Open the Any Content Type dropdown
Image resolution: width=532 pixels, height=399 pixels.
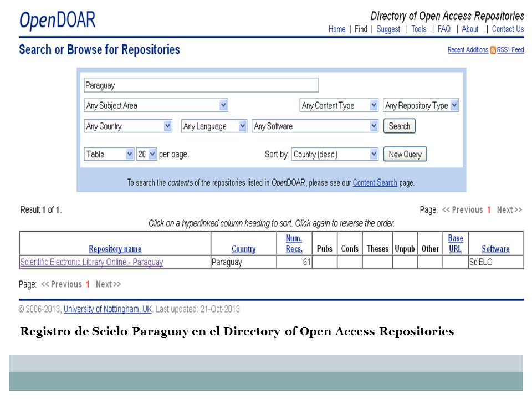[x=339, y=105]
